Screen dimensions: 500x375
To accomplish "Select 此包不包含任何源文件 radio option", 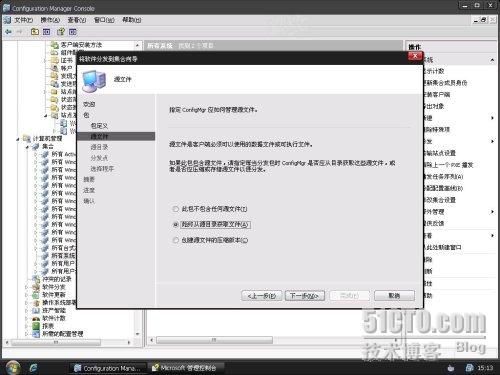I will 176,209.
